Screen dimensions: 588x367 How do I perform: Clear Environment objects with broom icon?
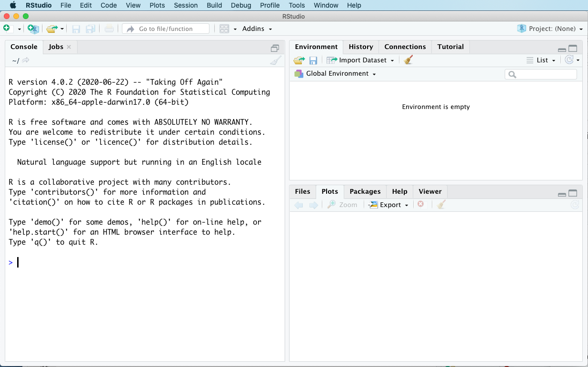(x=408, y=60)
